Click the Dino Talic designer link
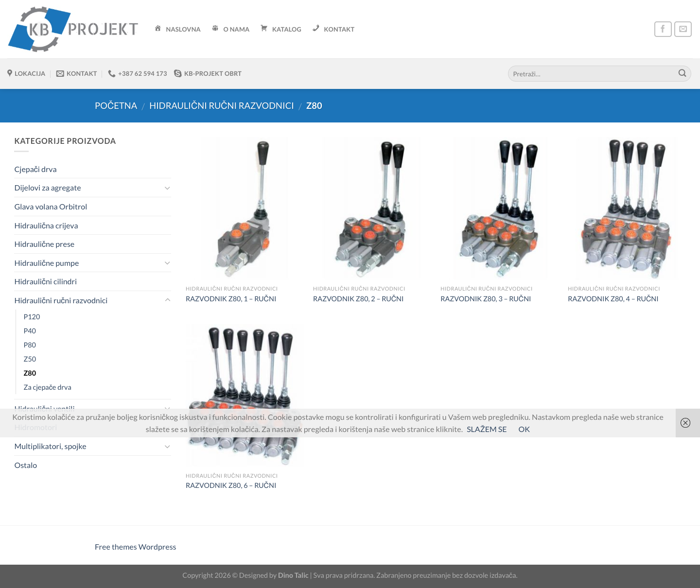Screen dimensions: 700x588 click(293, 575)
